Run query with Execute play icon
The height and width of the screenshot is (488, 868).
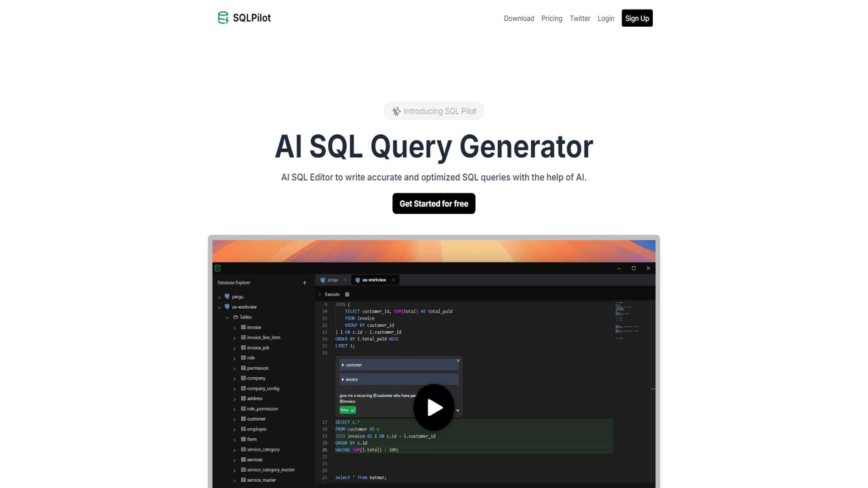click(321, 295)
